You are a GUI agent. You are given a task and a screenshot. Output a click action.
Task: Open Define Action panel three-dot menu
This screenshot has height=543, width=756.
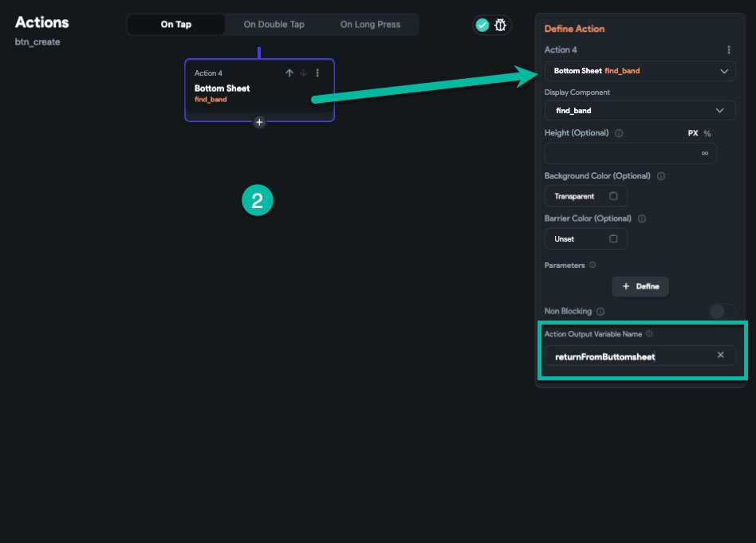pos(729,49)
